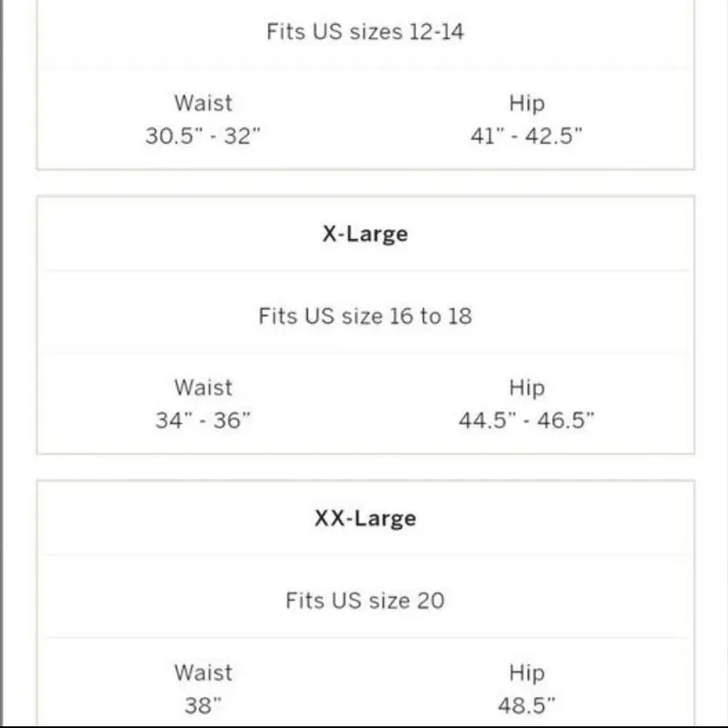Click the Hip label in the X-Large card
728x728 pixels.
(x=526, y=388)
